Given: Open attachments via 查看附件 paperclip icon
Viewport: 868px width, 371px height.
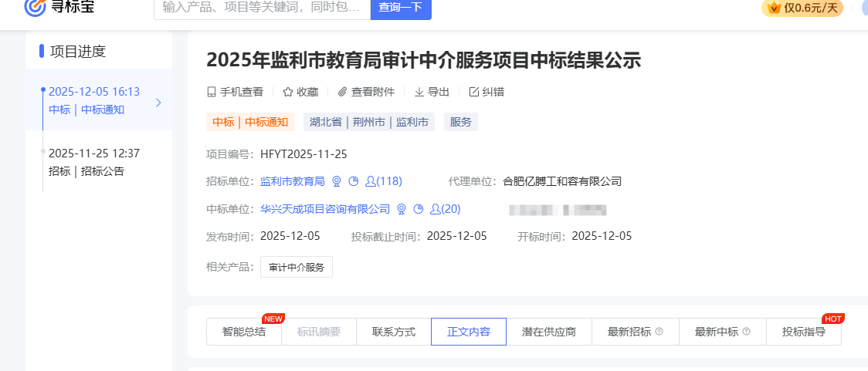Looking at the screenshot, I should click(x=342, y=92).
